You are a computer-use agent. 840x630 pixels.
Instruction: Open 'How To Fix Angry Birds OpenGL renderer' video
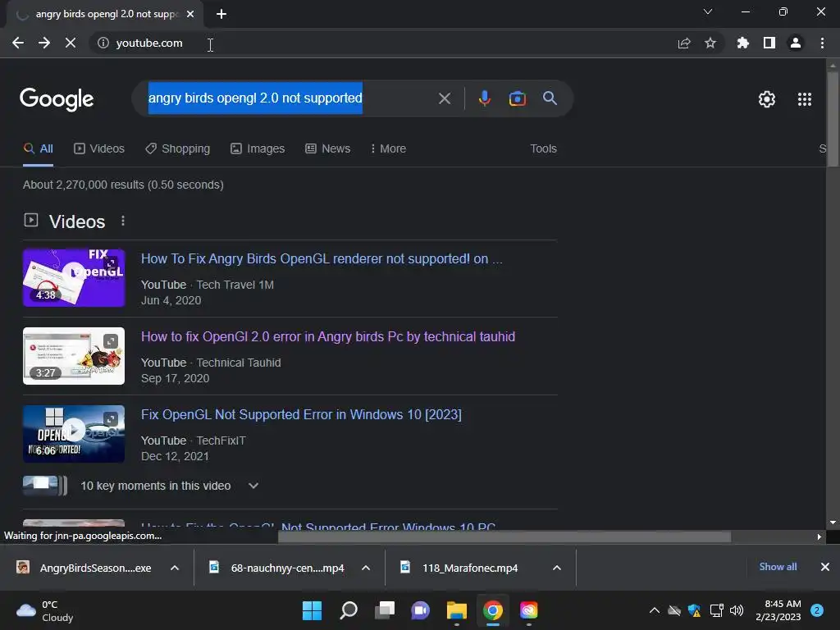322,258
